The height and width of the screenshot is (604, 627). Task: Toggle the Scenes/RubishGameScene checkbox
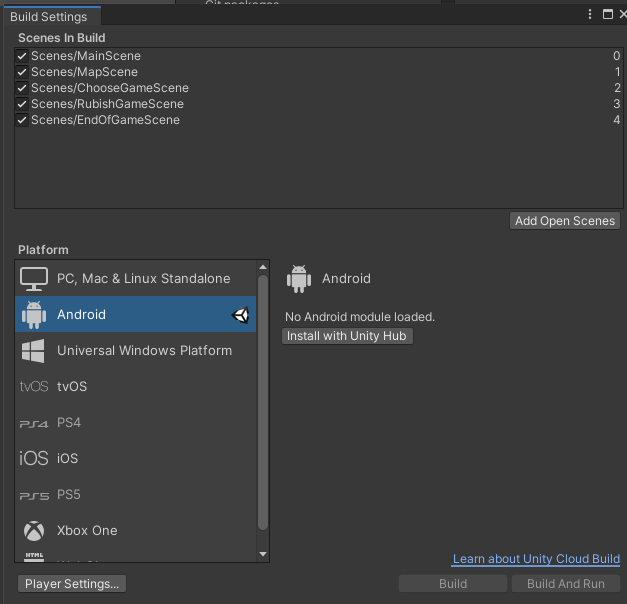[x=22, y=104]
